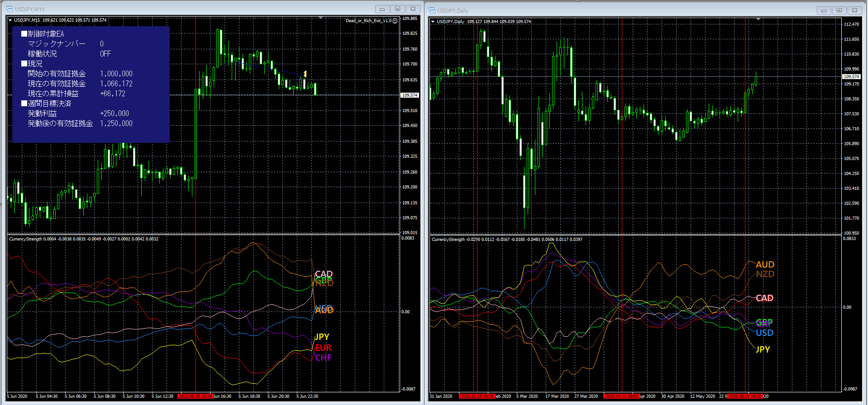The height and width of the screenshot is (405, 868).
Task: Click the 稼働状況 OFF status value
Action: click(105, 54)
